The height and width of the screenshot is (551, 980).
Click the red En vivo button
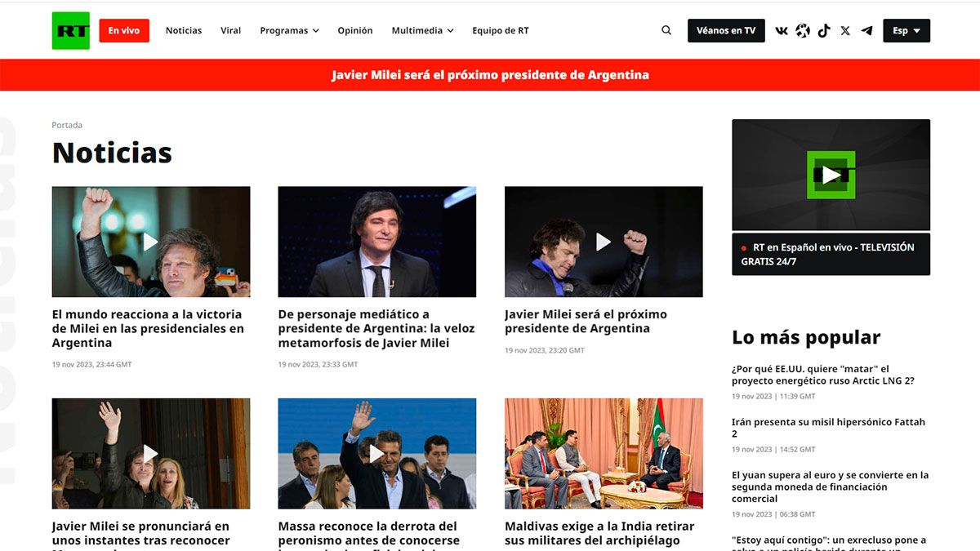tap(124, 31)
